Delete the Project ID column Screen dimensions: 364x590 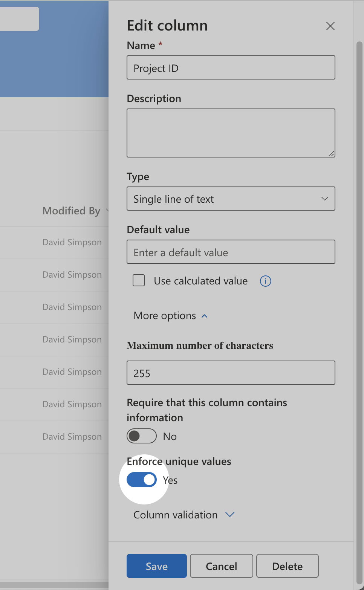pyautogui.click(x=288, y=566)
